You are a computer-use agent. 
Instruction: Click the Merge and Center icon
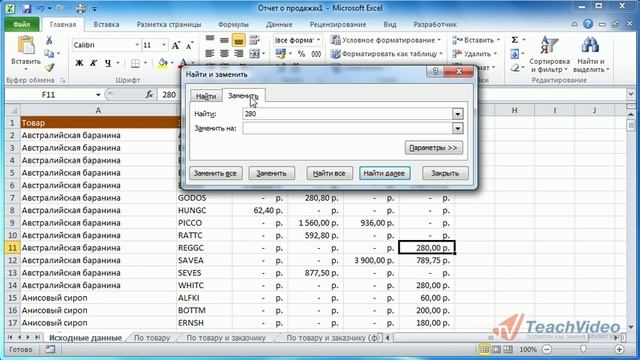tap(254, 53)
